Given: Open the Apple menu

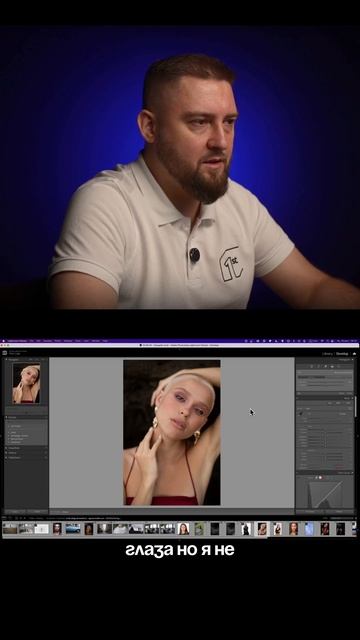Looking at the screenshot, I should [3, 340].
